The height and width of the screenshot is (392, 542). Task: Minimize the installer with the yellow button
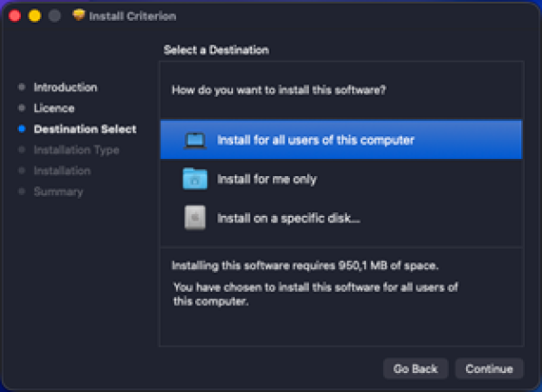[34, 16]
